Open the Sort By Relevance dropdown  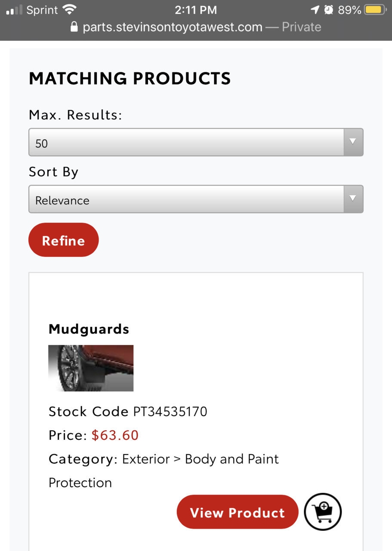click(x=196, y=199)
